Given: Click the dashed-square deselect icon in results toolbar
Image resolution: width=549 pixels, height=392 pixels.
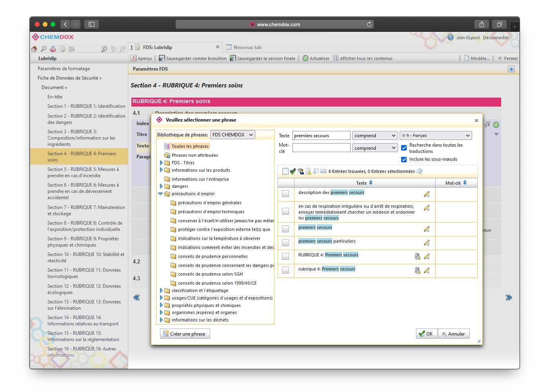Looking at the screenshot, I should click(x=285, y=171).
